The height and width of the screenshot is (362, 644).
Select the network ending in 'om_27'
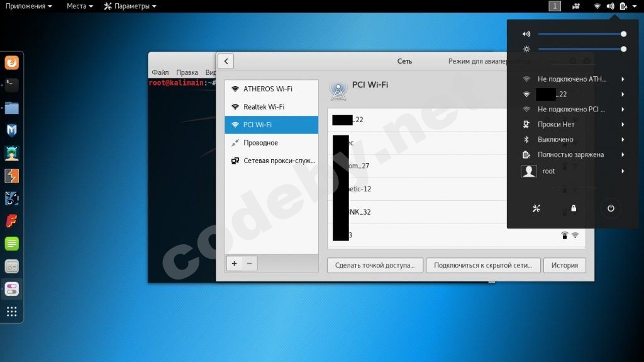pyautogui.click(x=418, y=166)
